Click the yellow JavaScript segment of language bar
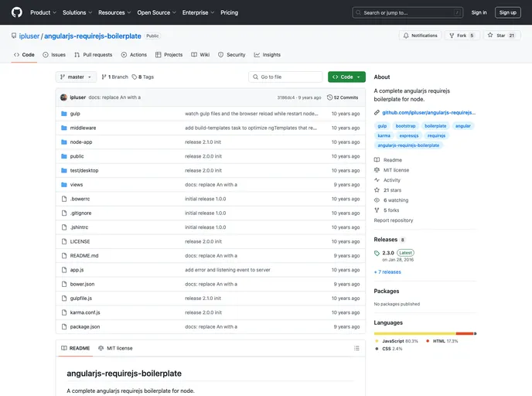Image resolution: width=532 pixels, height=396 pixels. click(x=415, y=333)
